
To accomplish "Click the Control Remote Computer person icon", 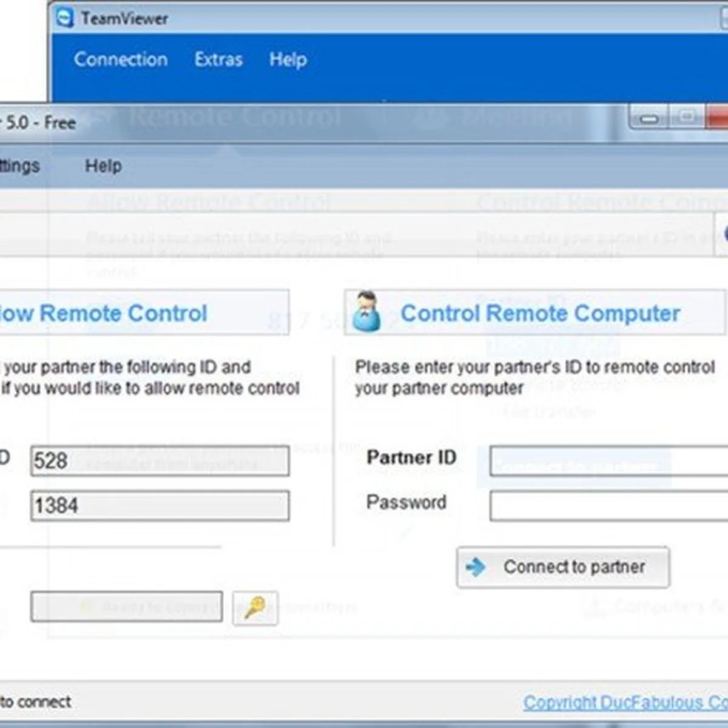I will [x=366, y=311].
